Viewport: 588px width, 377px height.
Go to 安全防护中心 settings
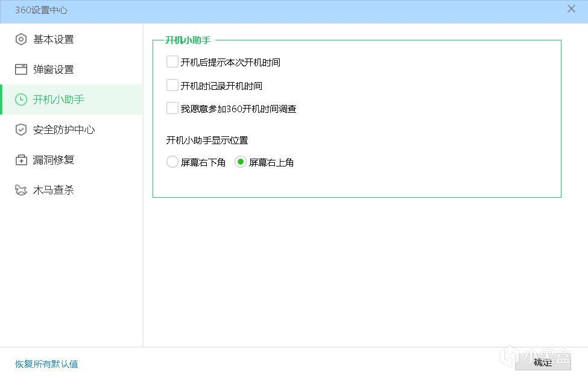pos(71,130)
